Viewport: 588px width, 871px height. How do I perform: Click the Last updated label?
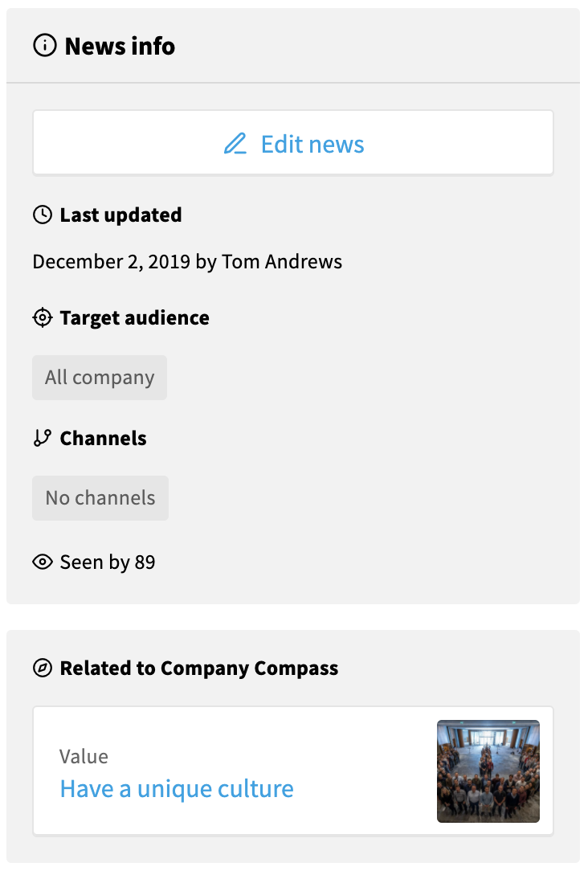[x=120, y=215]
